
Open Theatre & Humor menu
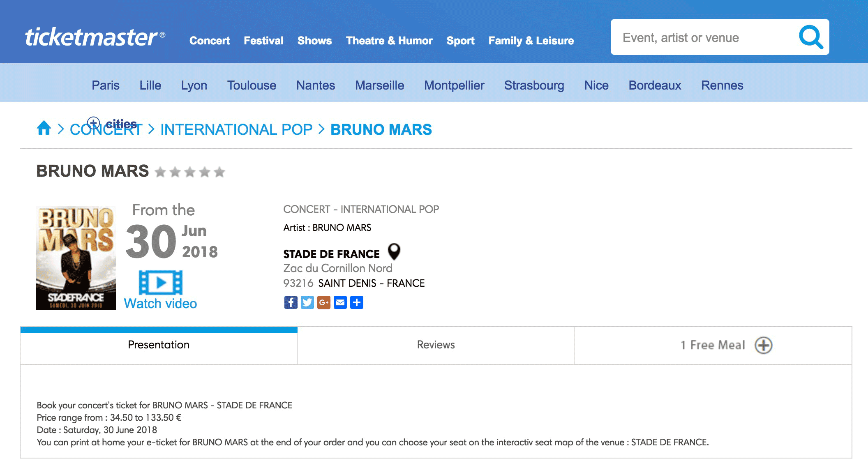pos(389,41)
